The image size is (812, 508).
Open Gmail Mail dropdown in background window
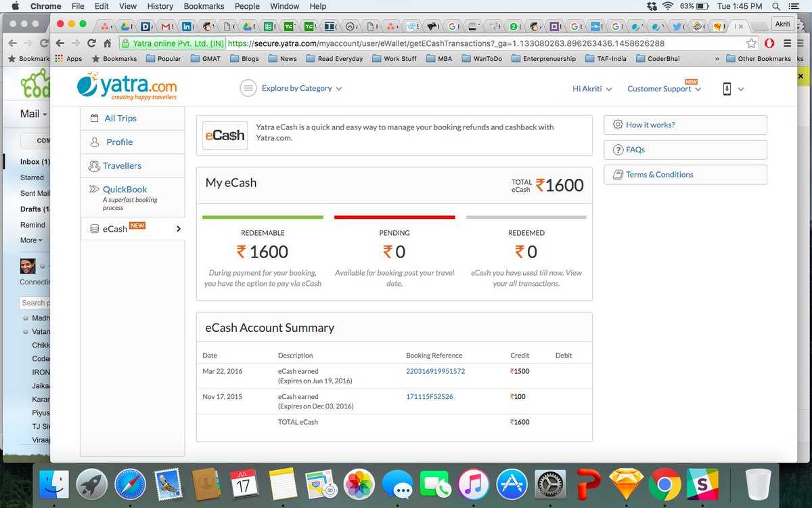click(x=33, y=114)
